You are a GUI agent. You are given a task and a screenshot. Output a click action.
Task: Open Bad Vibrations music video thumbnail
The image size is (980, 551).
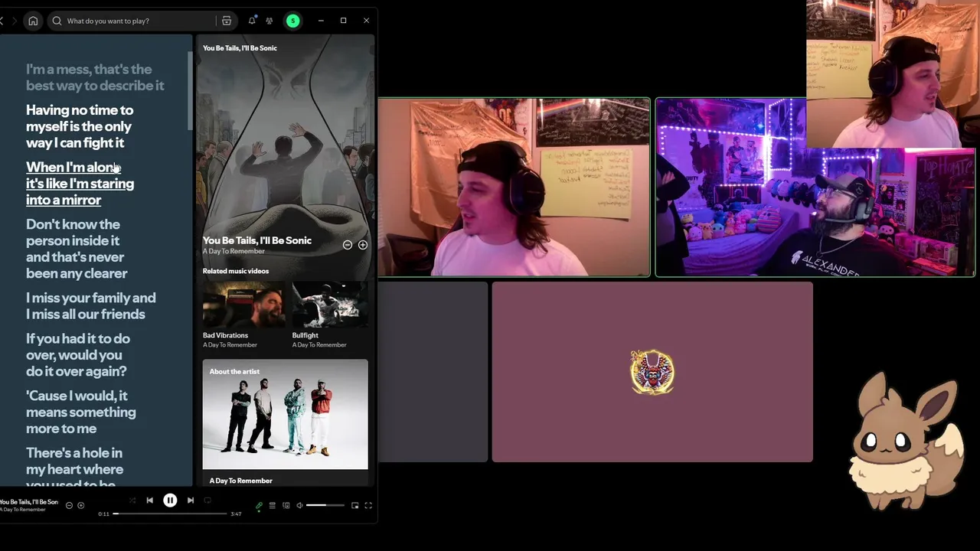point(243,304)
